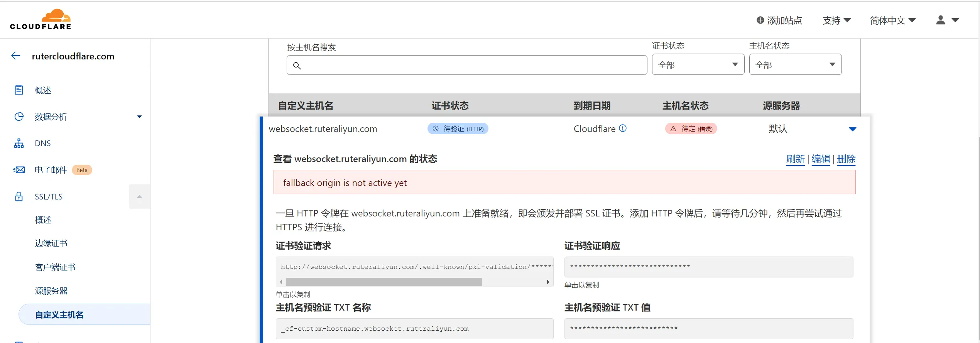Click the user account avatar icon

[x=941, y=20]
